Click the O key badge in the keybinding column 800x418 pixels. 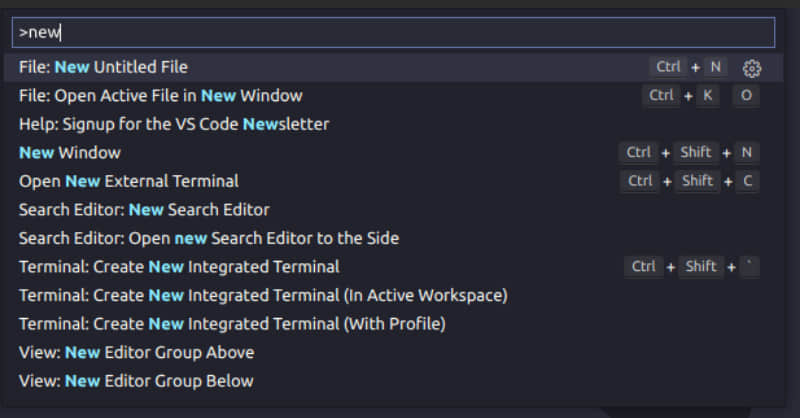coord(745,96)
